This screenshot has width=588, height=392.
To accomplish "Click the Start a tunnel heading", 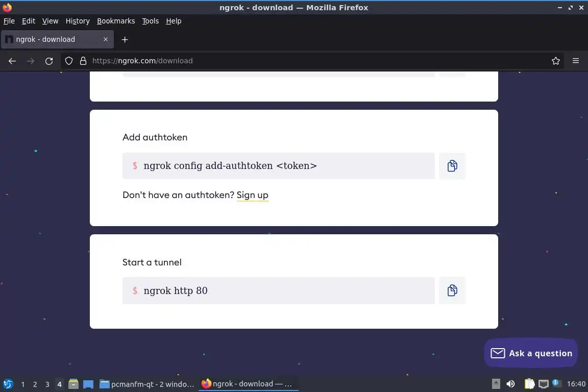I will [x=152, y=262].
